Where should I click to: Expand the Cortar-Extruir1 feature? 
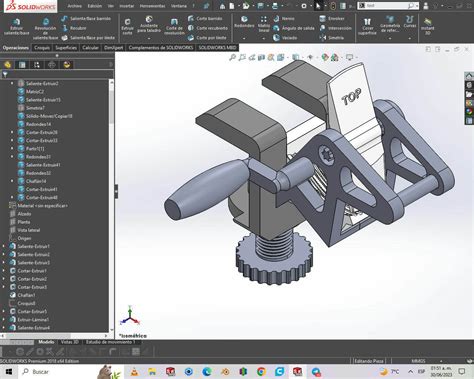[4, 271]
